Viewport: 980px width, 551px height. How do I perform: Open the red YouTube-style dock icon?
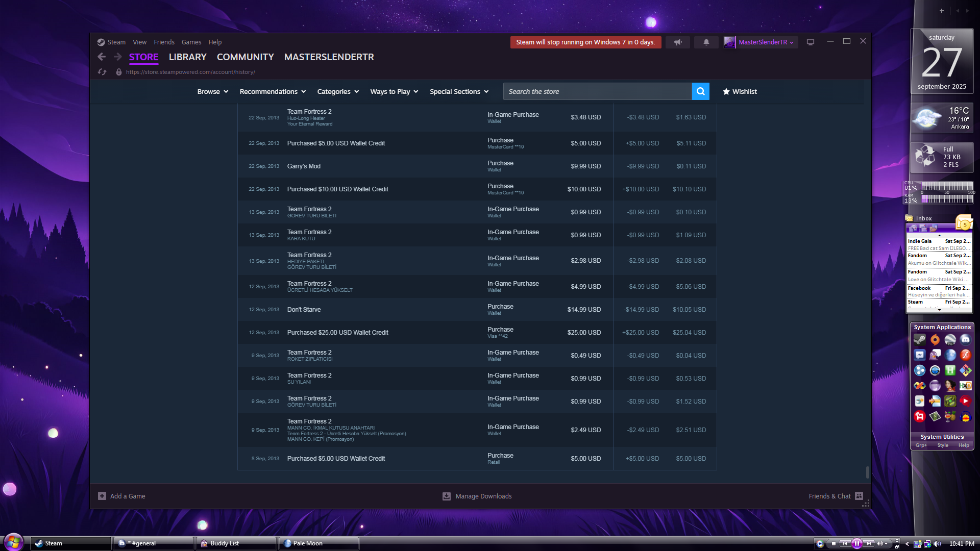tap(965, 401)
